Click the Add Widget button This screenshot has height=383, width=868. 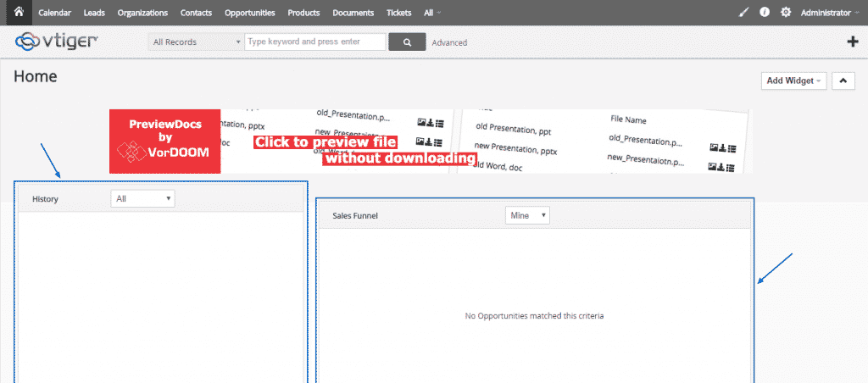(x=794, y=80)
